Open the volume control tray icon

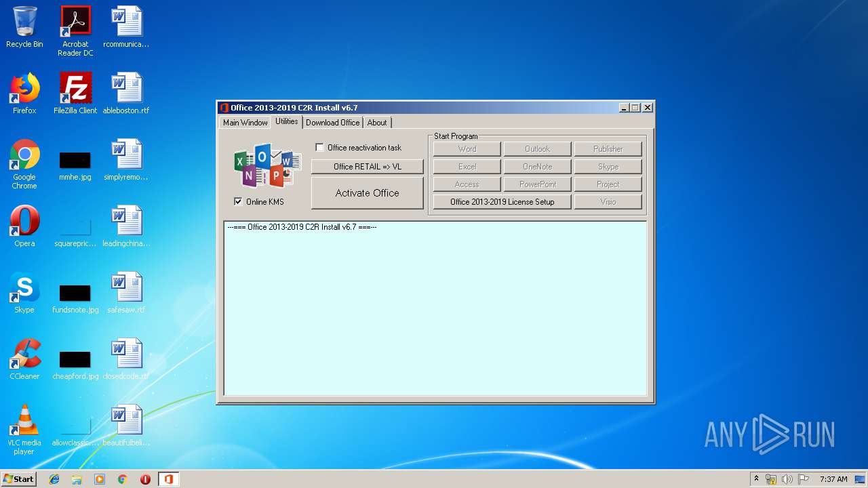point(787,479)
